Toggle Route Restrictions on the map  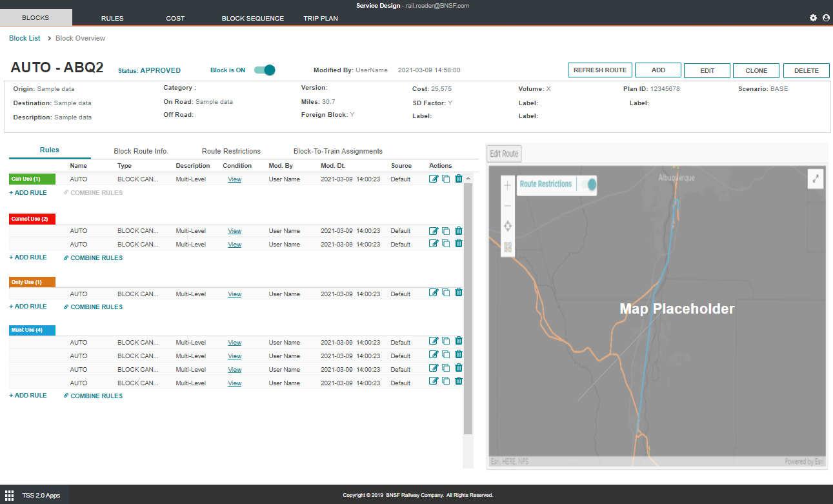pos(588,185)
